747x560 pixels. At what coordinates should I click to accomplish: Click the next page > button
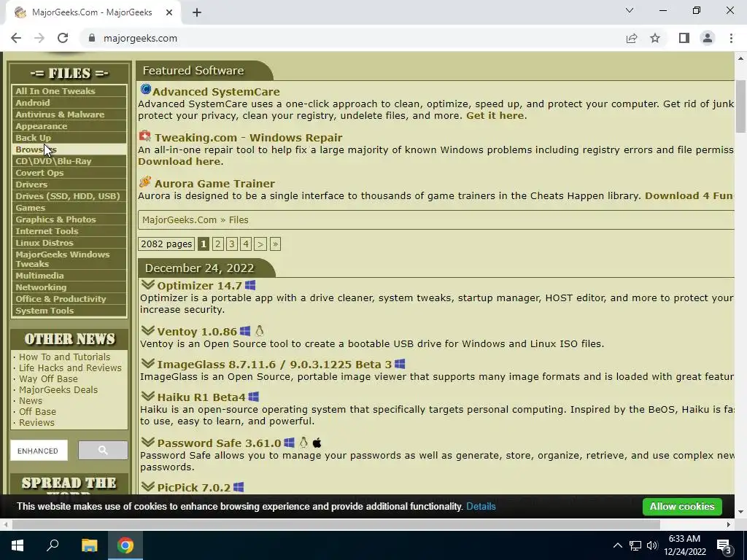(260, 244)
